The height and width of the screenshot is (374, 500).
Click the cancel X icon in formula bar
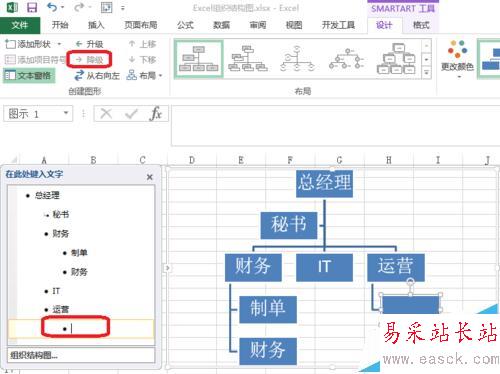(106, 114)
